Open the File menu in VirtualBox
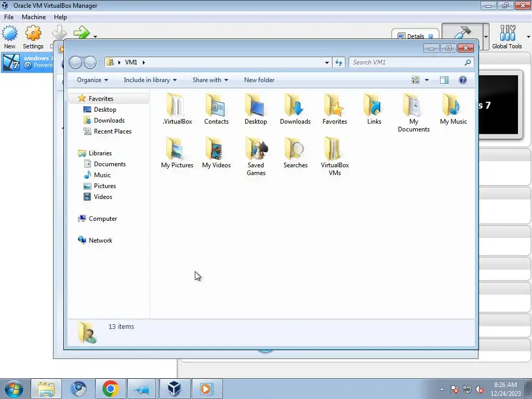The width and height of the screenshot is (532, 399). pyautogui.click(x=9, y=17)
